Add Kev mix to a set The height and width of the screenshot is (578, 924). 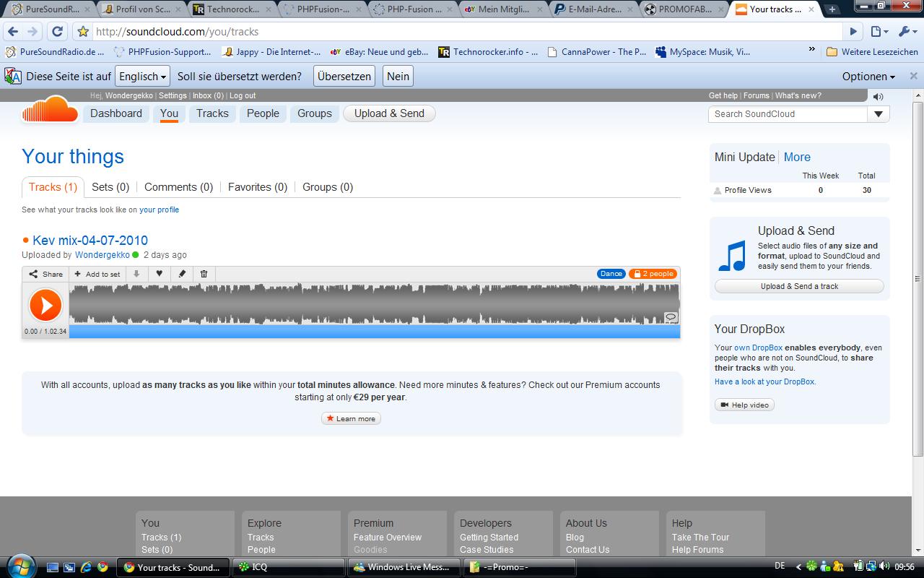tap(97, 274)
